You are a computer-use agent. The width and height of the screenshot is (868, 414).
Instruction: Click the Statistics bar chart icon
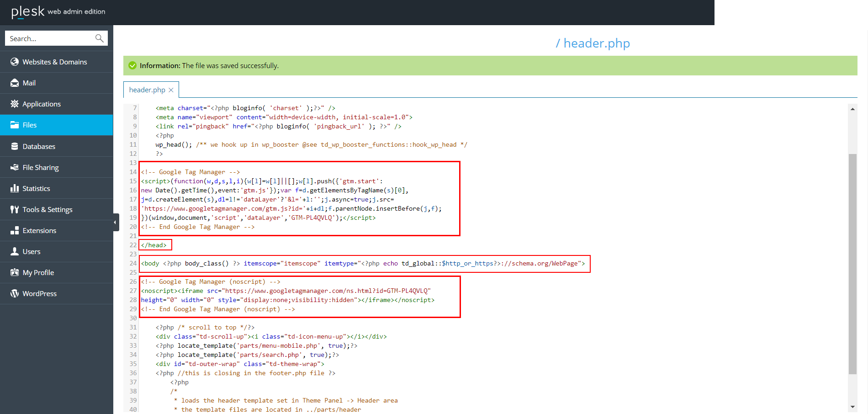click(x=15, y=188)
